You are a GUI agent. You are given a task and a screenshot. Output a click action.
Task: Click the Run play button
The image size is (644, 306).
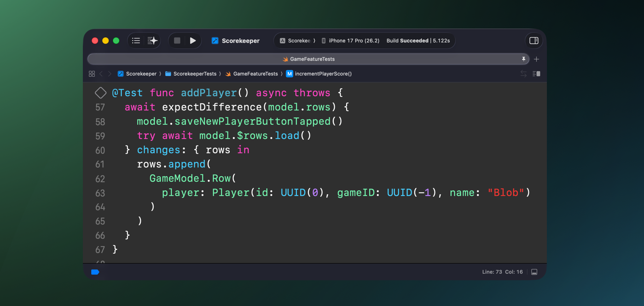click(193, 41)
